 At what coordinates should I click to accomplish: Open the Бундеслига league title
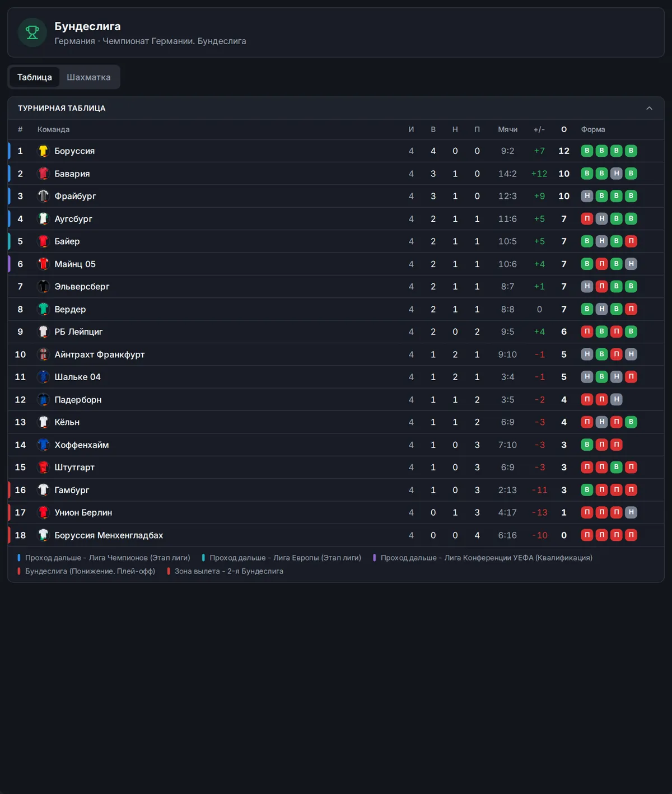[87, 26]
